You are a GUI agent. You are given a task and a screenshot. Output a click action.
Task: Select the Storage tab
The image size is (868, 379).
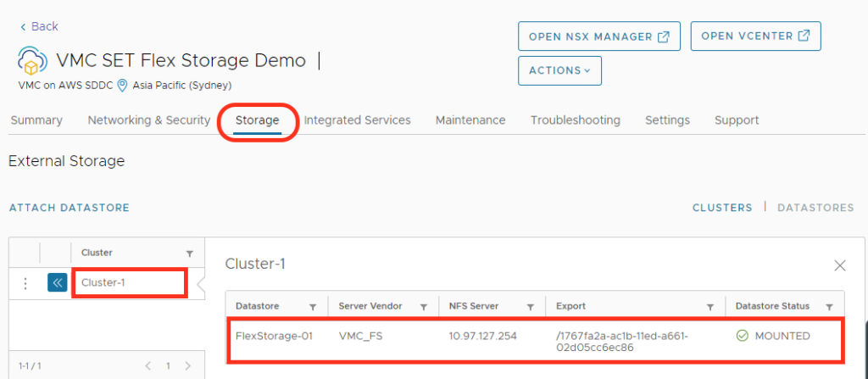(x=257, y=120)
